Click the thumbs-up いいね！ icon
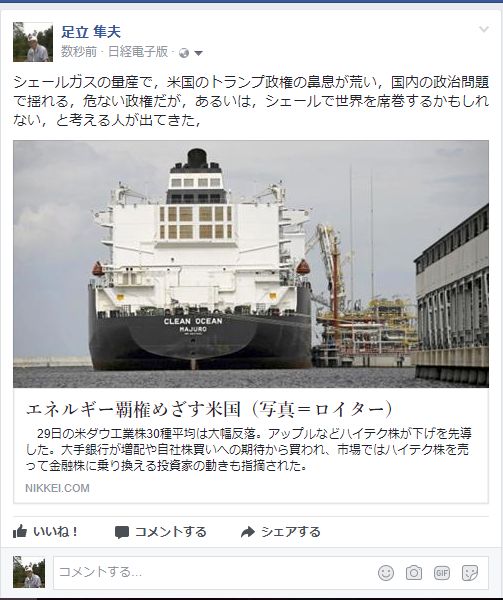The image size is (503, 600). click(x=20, y=532)
